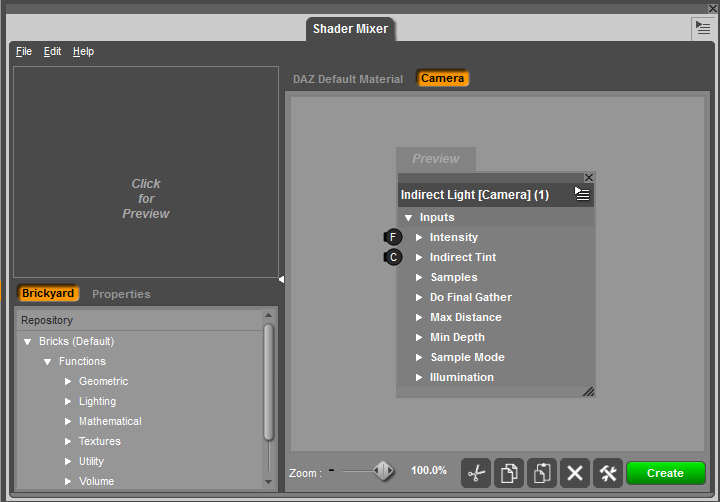This screenshot has height=502, width=720.
Task: Open the Help menu
Action: tap(83, 51)
